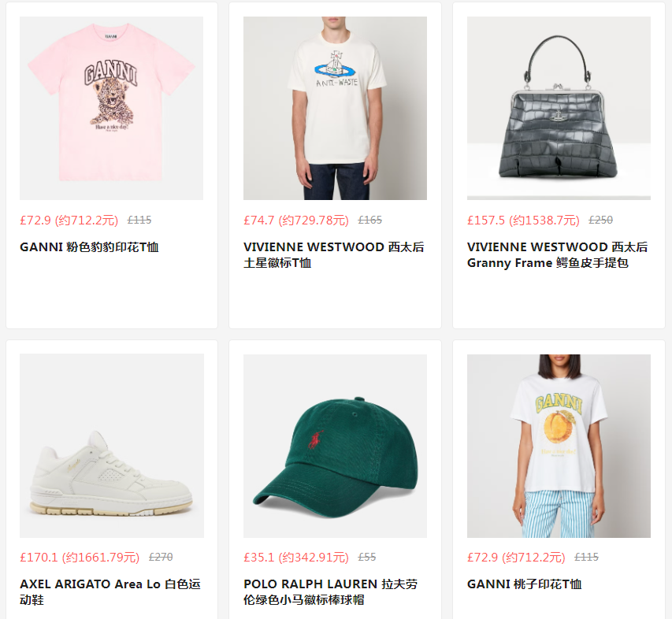This screenshot has height=619, width=672.
Task: Click the crossed-out £55 original price
Action: 367,558
